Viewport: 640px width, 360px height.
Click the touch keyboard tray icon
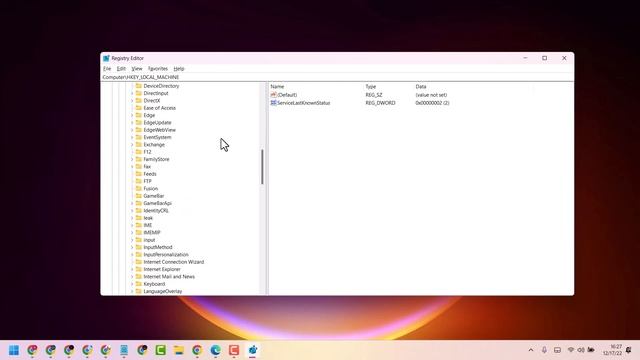point(557,350)
